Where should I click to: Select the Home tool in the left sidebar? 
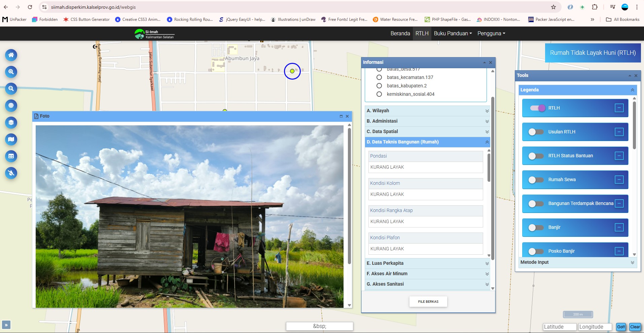pos(11,55)
